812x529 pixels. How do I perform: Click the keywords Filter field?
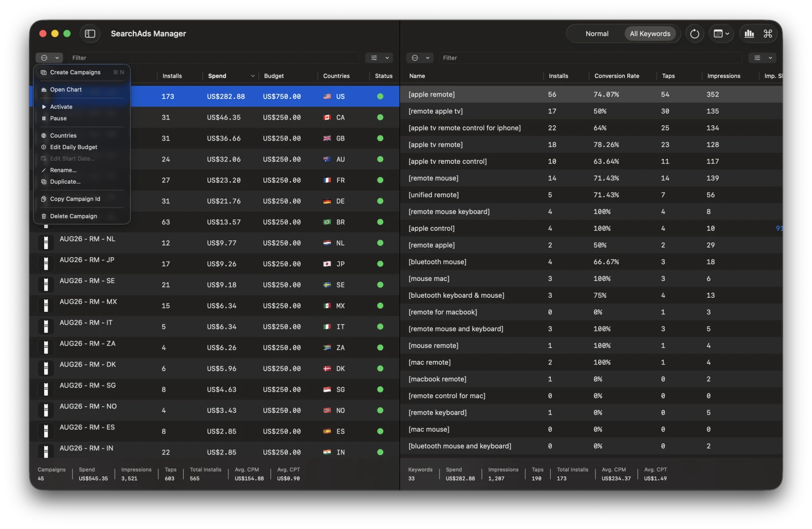click(591, 58)
